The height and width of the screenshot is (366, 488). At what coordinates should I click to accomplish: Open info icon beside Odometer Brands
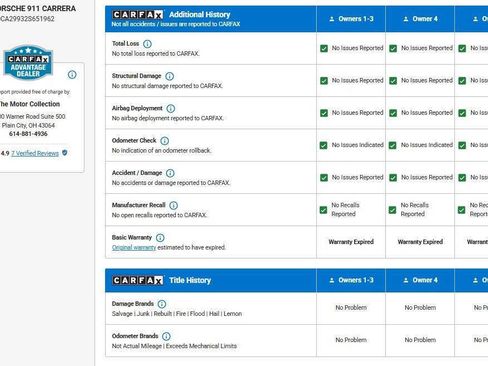click(x=166, y=336)
